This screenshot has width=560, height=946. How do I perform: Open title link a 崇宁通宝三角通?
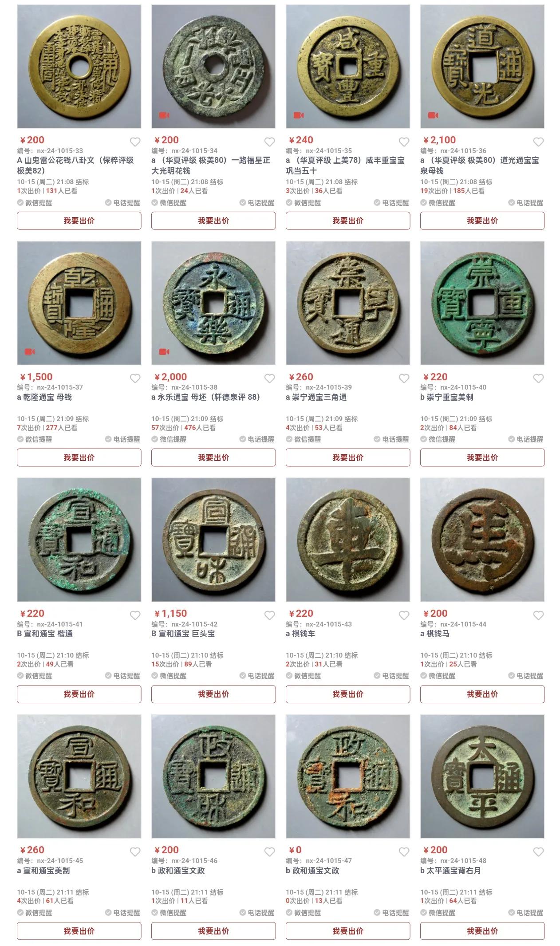tap(316, 397)
